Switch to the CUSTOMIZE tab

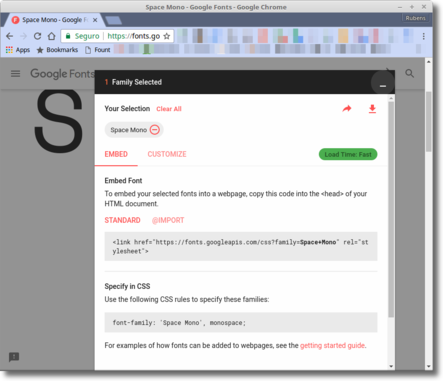point(167,154)
